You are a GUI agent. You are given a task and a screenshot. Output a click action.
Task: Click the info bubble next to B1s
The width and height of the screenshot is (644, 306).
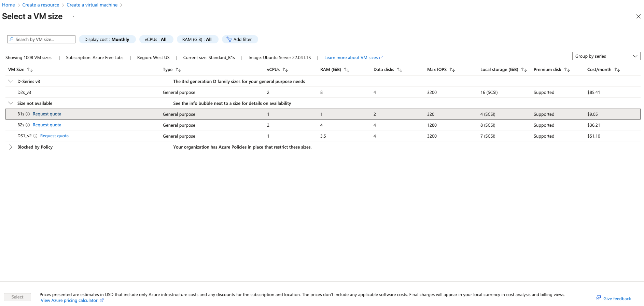28,114
